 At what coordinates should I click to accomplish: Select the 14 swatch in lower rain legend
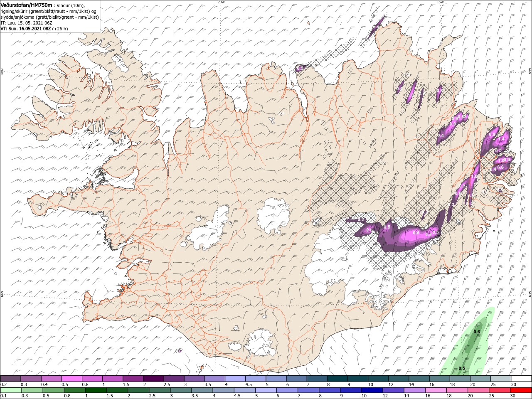tap(414, 390)
